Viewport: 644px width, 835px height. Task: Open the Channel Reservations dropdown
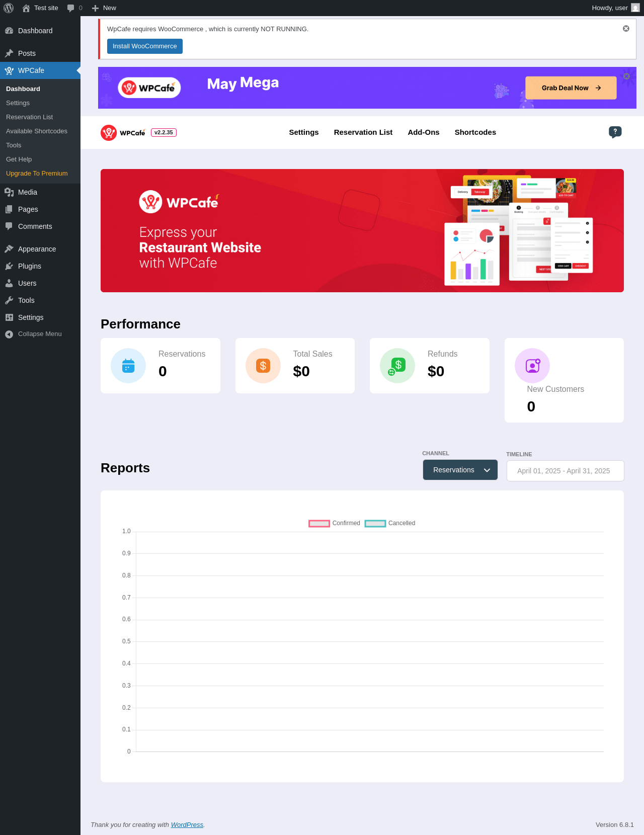(460, 470)
